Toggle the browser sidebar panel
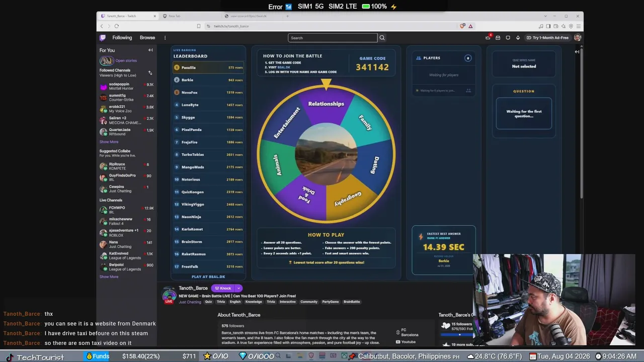Viewport: 644px width, 362px height. tap(548, 26)
